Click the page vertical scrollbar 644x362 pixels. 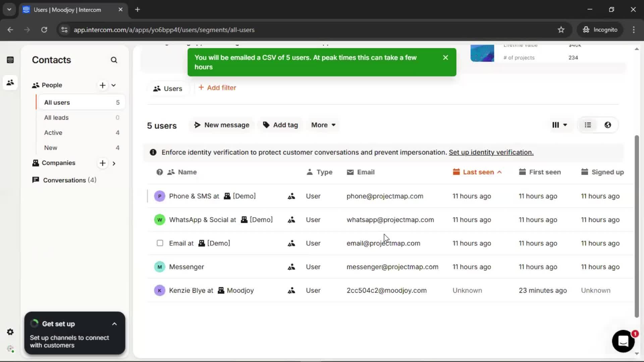(637, 226)
